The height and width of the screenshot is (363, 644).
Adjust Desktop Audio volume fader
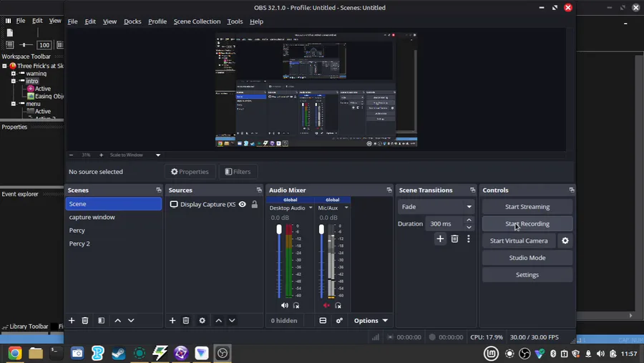[x=279, y=229]
